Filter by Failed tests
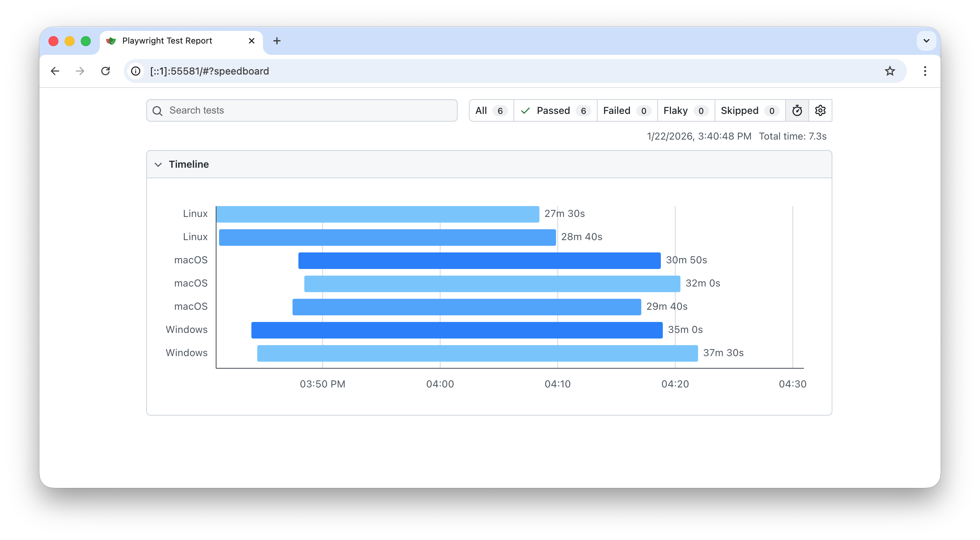Image resolution: width=980 pixels, height=540 pixels. point(627,111)
